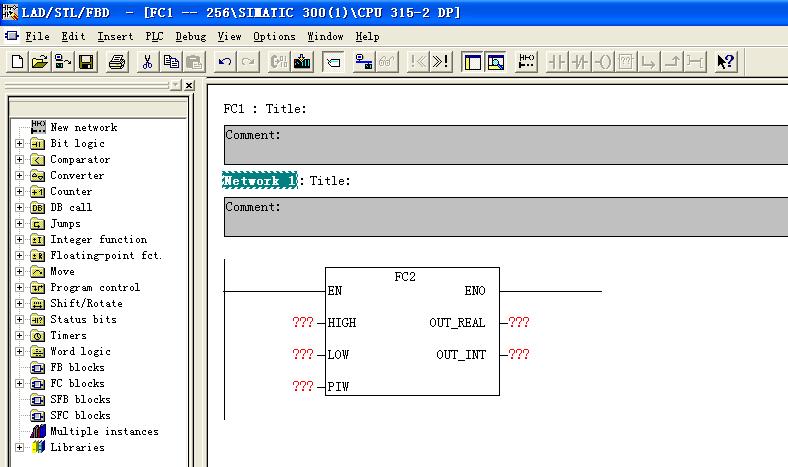The width and height of the screenshot is (788, 467).
Task: Toggle the program elements overview pane button
Action: point(471,62)
